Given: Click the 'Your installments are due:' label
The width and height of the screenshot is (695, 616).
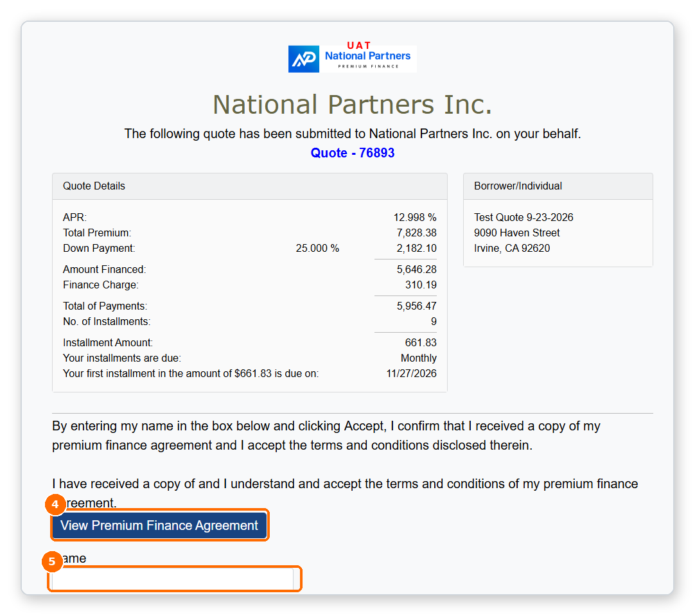Looking at the screenshot, I should pos(122,358).
